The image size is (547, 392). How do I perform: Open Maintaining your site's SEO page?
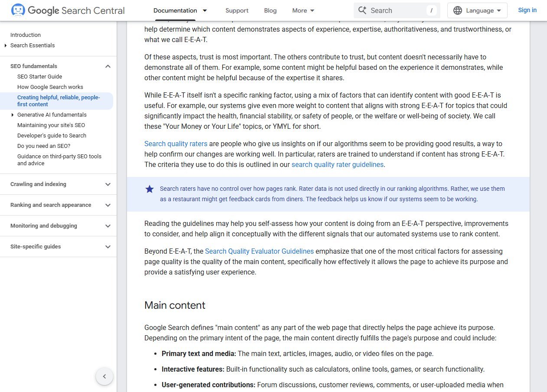tap(51, 125)
